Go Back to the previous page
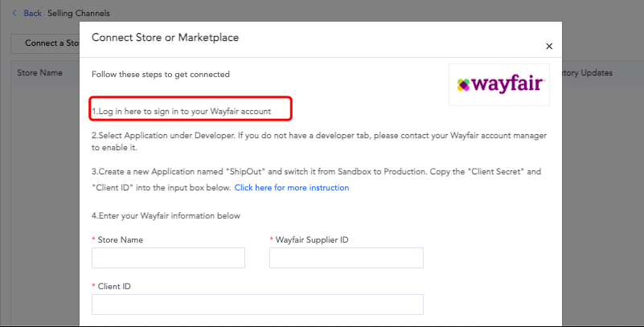The image size is (644, 327). pyautogui.click(x=32, y=13)
